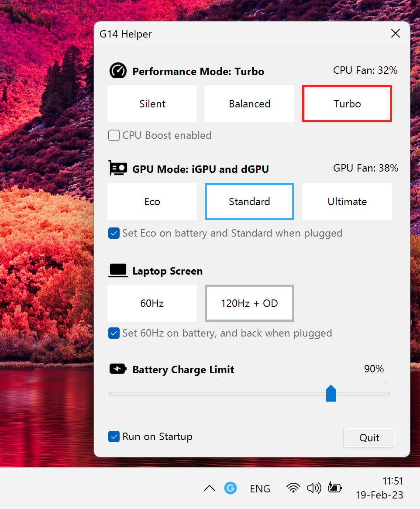This screenshot has width=420, height=509.
Task: Open the volume speaker tray icon
Action: pyautogui.click(x=314, y=488)
